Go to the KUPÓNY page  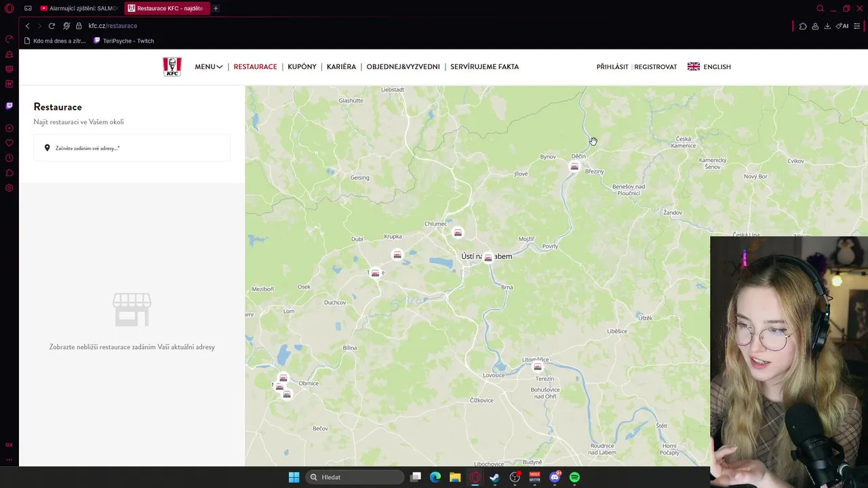click(302, 66)
